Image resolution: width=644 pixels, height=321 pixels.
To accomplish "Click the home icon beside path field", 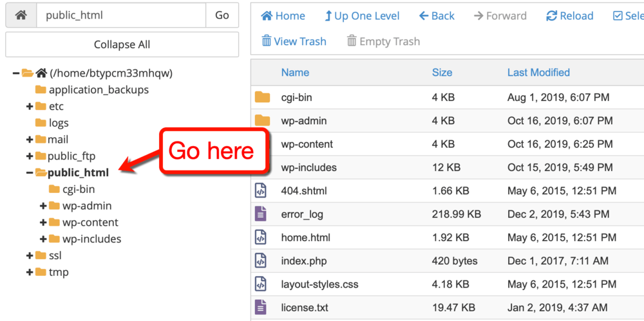I will (21, 15).
